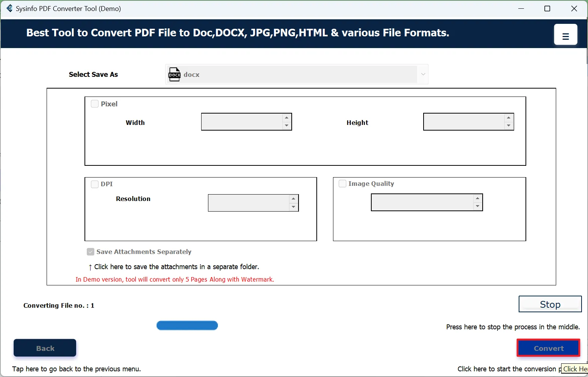Check the Image Quality option
588x377 pixels.
point(342,184)
